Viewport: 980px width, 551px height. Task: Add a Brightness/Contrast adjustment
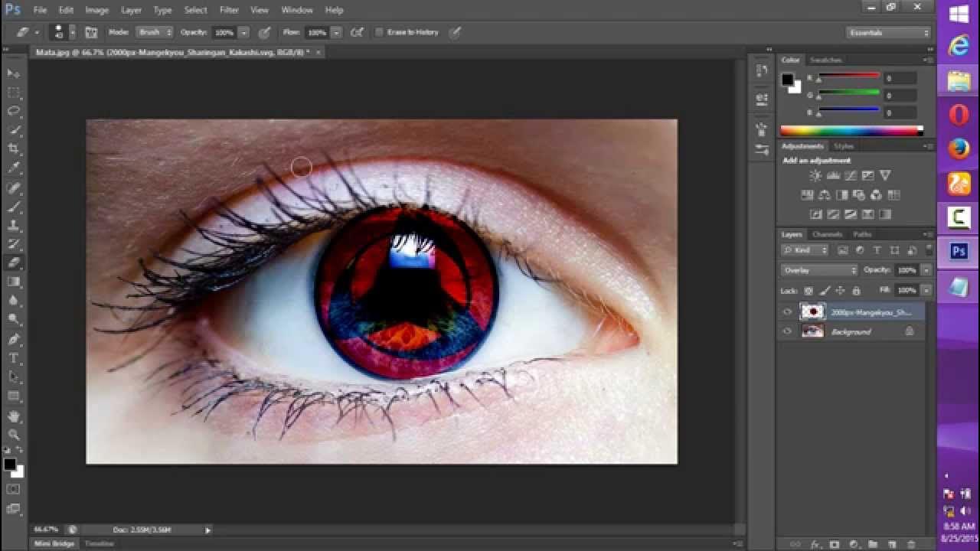815,176
